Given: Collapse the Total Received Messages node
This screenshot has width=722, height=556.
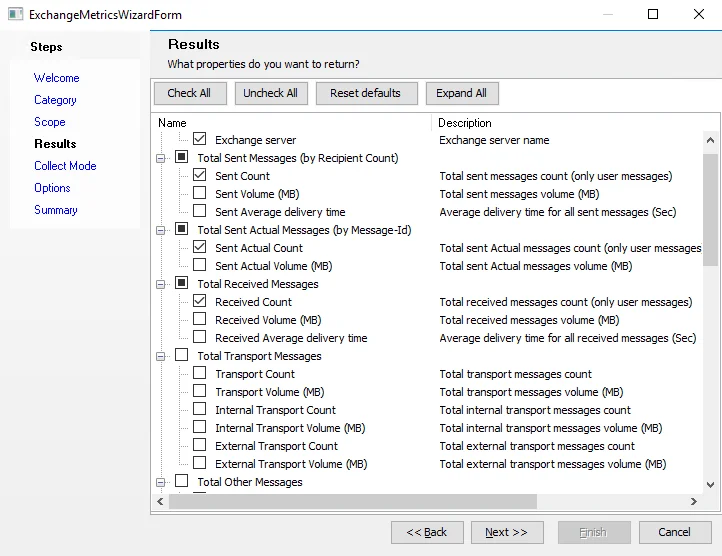Looking at the screenshot, I should (160, 284).
